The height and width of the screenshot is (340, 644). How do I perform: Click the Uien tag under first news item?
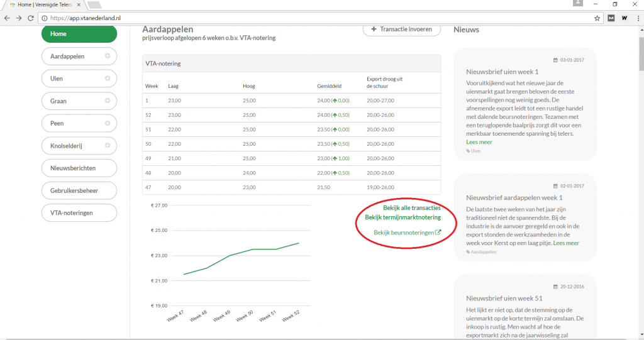pyautogui.click(x=473, y=151)
